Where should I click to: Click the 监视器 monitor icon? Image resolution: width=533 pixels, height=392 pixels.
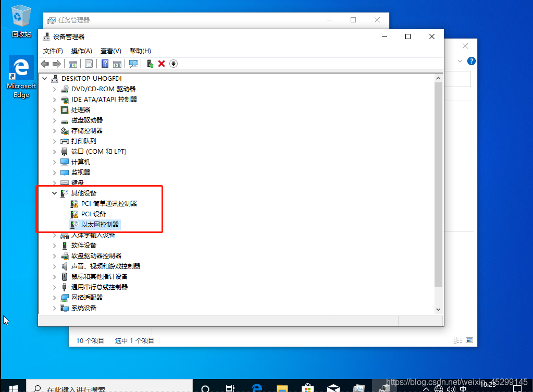[65, 173]
